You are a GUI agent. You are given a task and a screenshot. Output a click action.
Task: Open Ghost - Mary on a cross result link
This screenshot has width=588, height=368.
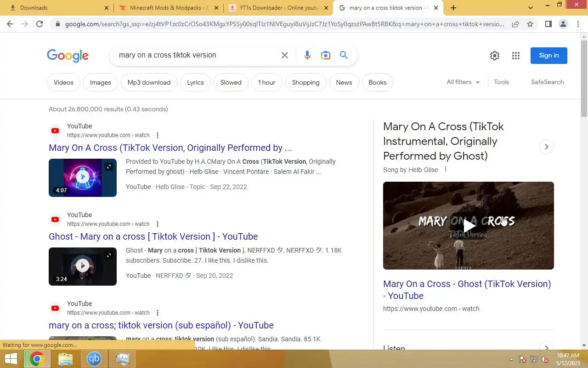(153, 236)
